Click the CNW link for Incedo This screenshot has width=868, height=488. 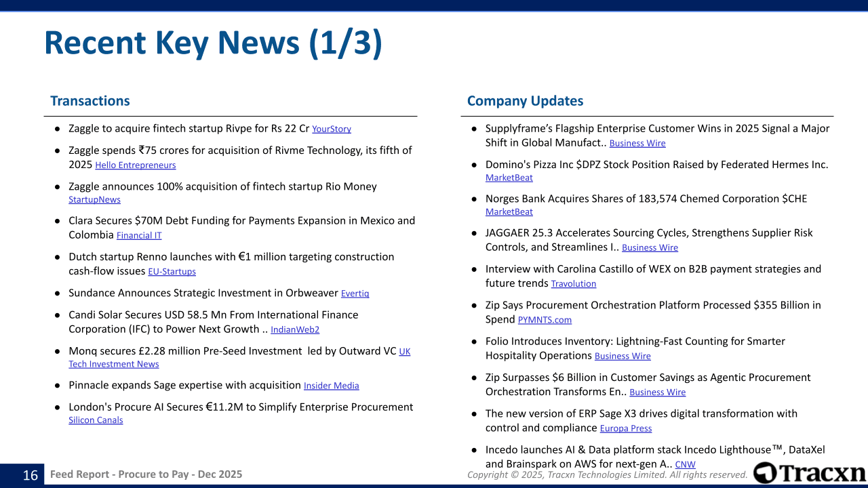pos(685,464)
